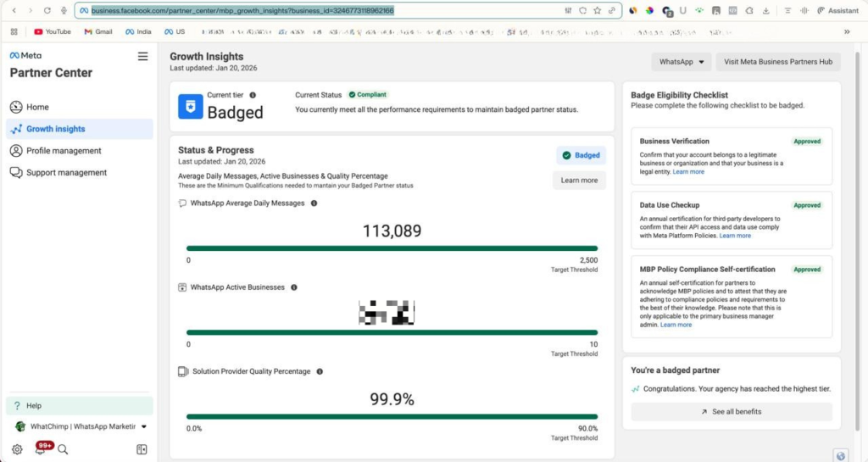This screenshot has width=868, height=462.
Task: Click the search magnifier in sidebar footer
Action: point(63,449)
